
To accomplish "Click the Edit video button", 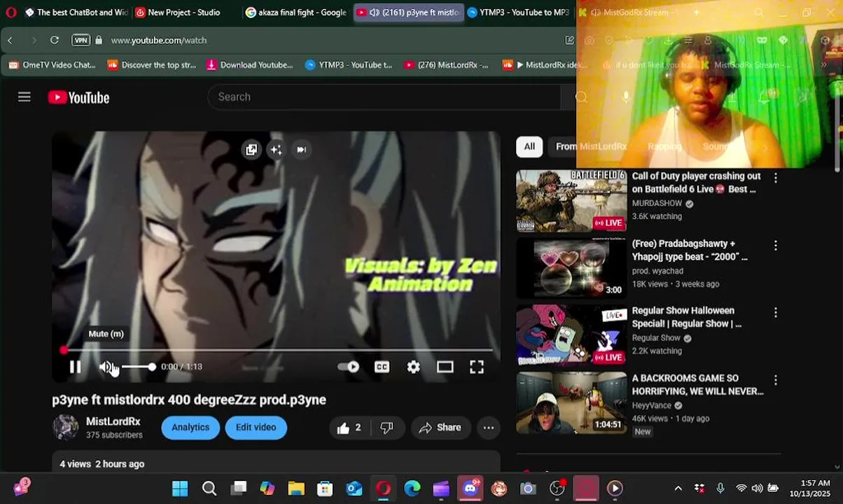I will (256, 428).
